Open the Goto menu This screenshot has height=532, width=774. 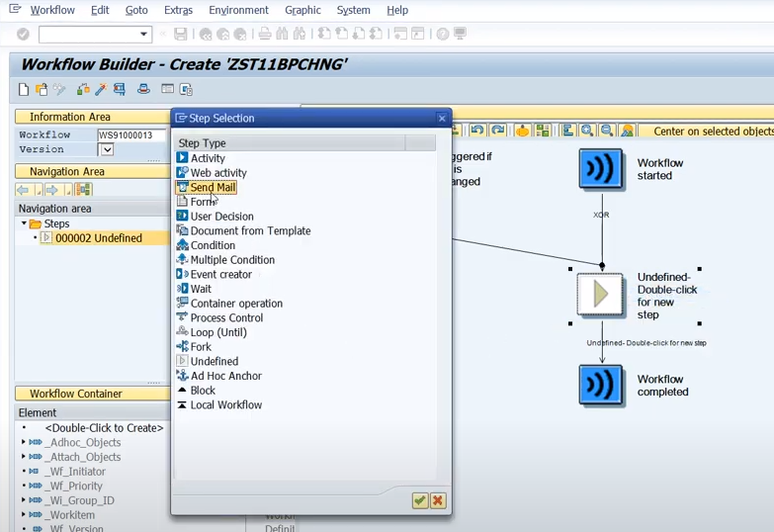[x=136, y=10]
